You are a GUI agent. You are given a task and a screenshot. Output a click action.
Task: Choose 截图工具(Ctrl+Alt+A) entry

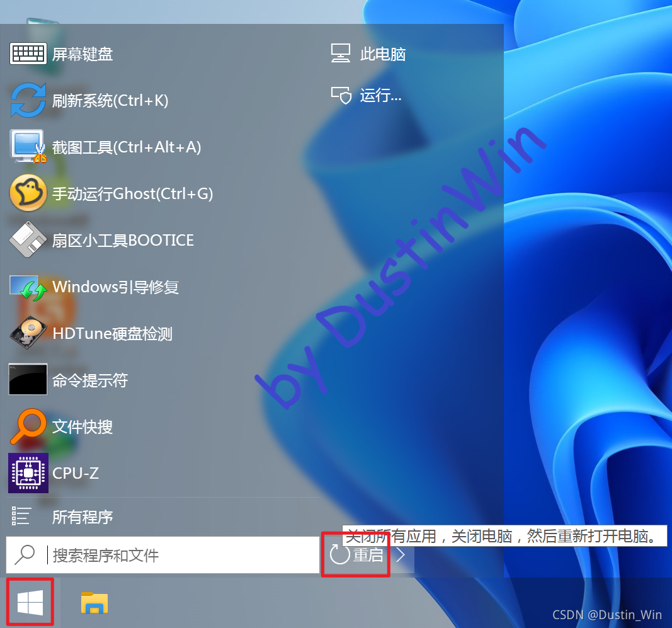127,147
